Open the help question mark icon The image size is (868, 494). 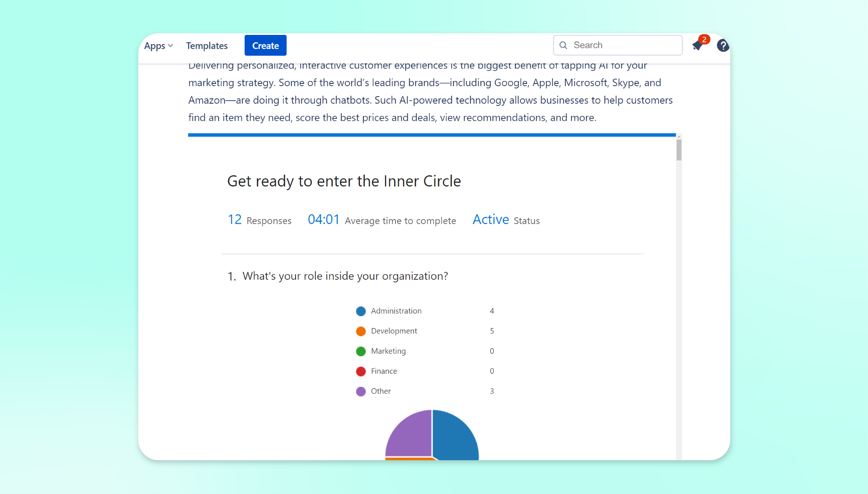[723, 45]
